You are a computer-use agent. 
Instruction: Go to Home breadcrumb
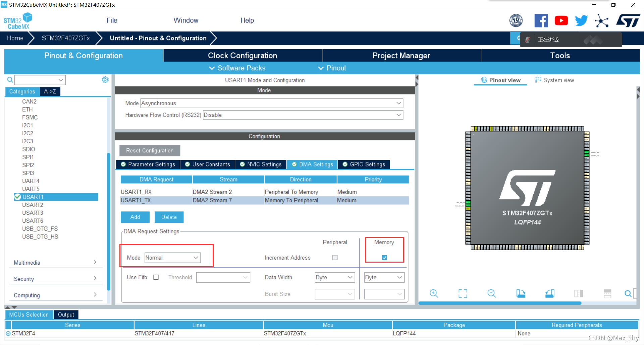[x=15, y=38]
